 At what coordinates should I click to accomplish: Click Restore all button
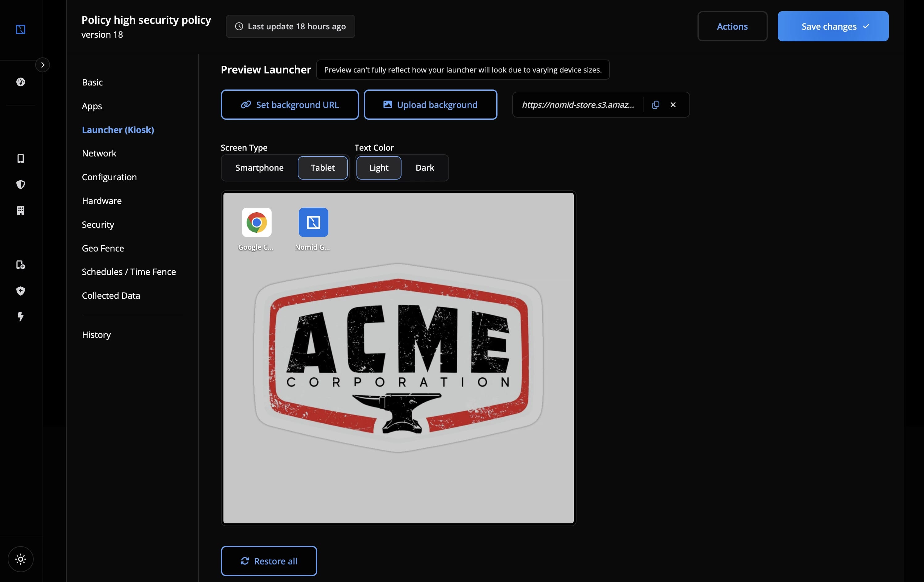tap(268, 561)
